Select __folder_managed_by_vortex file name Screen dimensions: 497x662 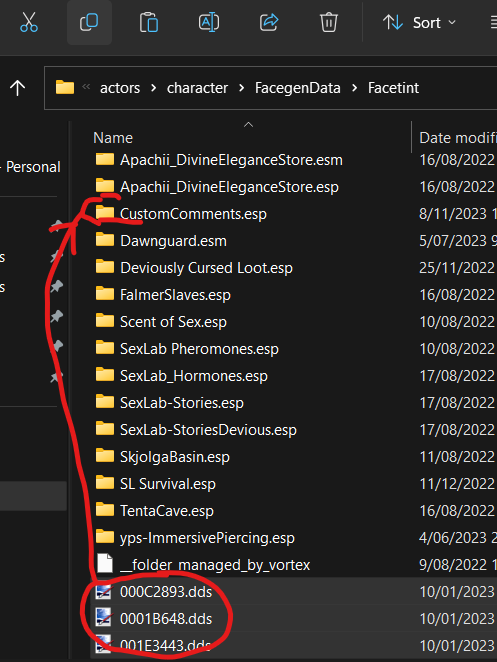point(215,565)
